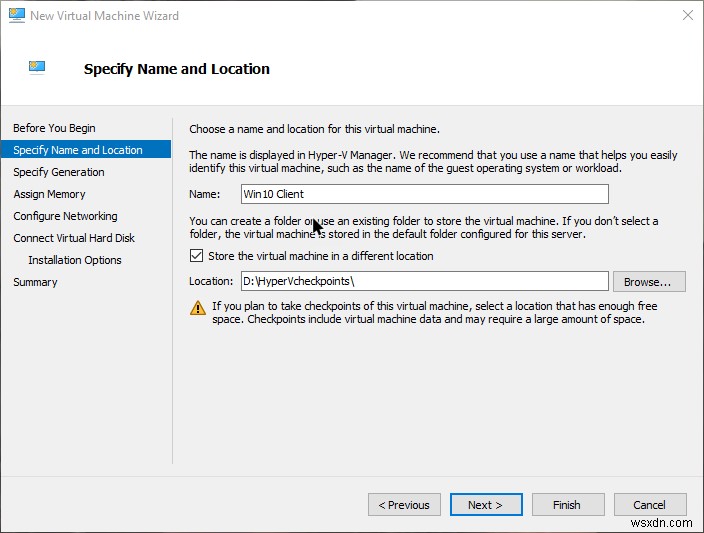Click the Name field containing Win10 Client
The image size is (704, 533).
pos(425,194)
